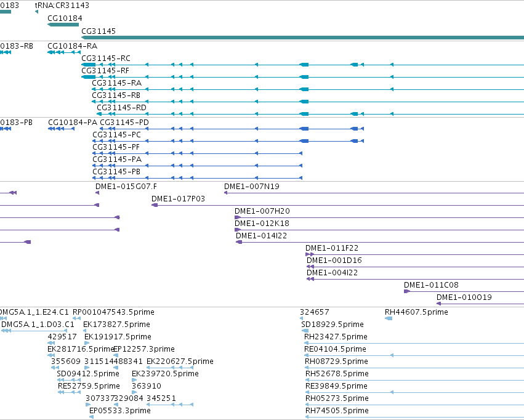Select the DMG5A.1_1.E24.C1 EST label
524x420 pixels.
coord(34,312)
